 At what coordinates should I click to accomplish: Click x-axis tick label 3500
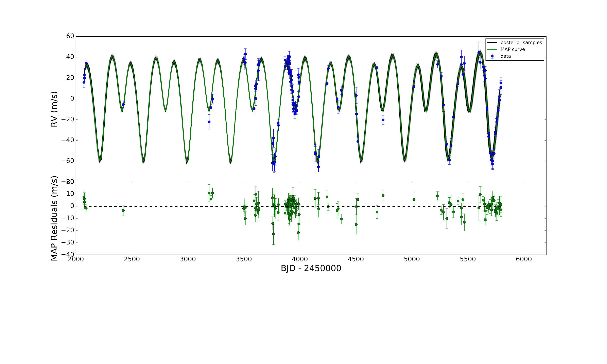coord(244,259)
